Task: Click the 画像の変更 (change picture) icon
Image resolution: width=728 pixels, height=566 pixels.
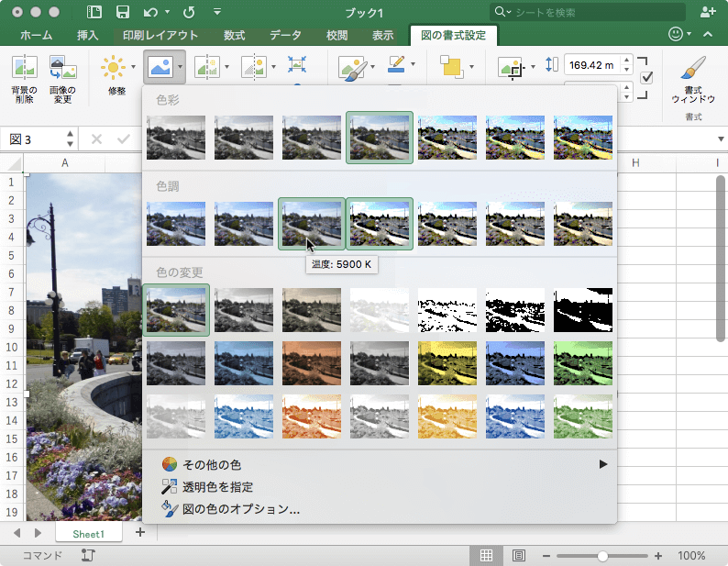Action: [62, 68]
